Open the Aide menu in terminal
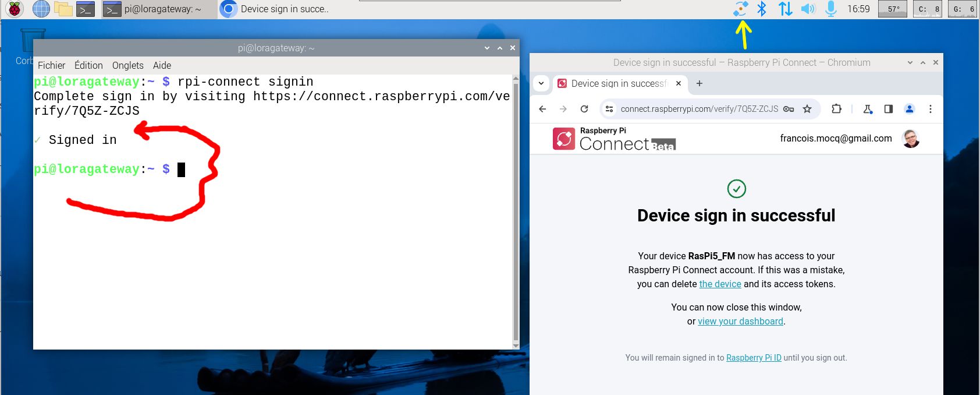Image resolution: width=980 pixels, height=395 pixels. pos(162,65)
